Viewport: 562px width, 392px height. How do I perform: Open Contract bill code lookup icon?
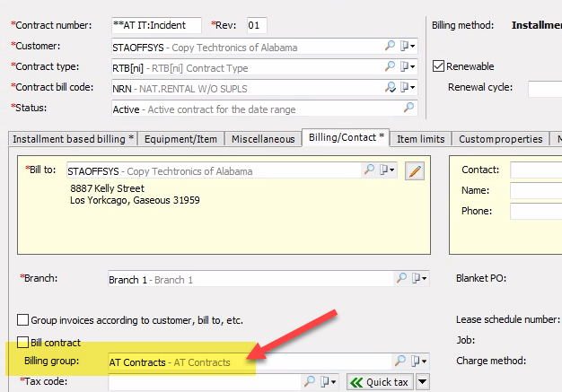(390, 87)
